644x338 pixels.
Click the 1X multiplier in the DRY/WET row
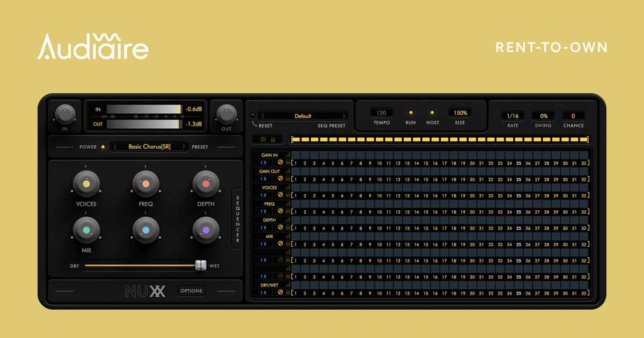click(x=264, y=292)
